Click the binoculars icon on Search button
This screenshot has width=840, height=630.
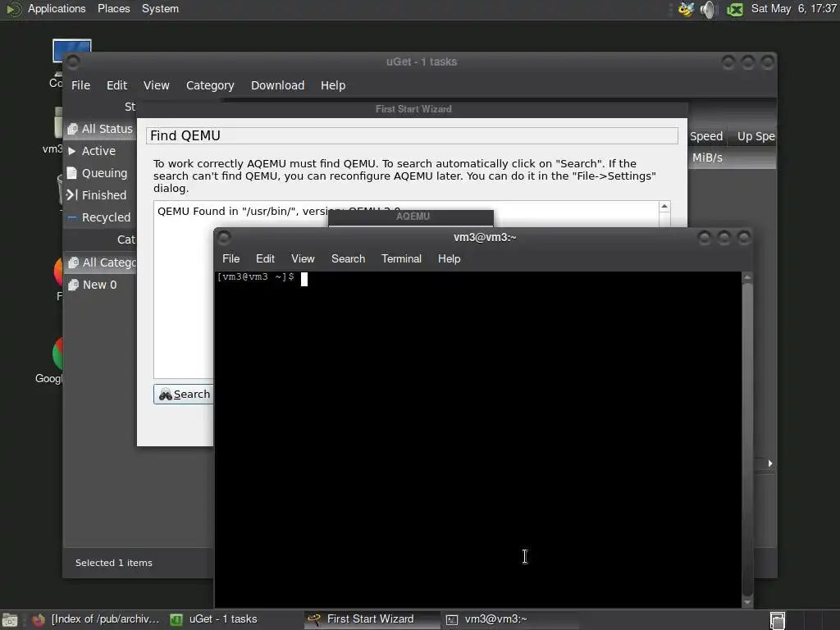tap(166, 395)
